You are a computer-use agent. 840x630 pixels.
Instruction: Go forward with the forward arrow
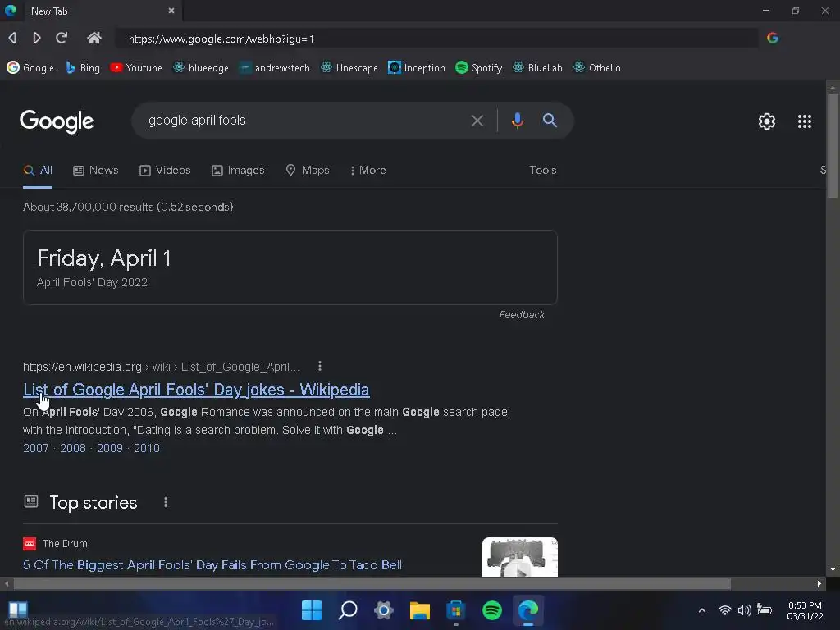pos(36,38)
